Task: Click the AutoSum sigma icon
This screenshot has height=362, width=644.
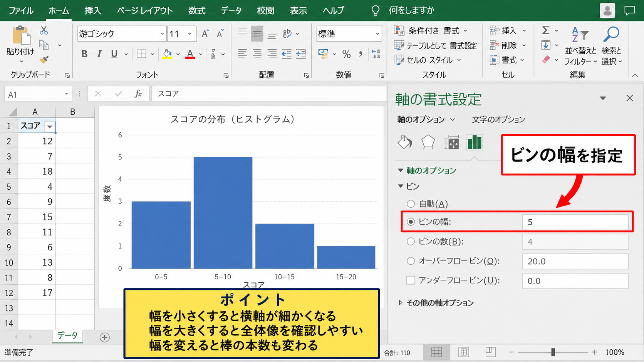Action: [x=545, y=30]
